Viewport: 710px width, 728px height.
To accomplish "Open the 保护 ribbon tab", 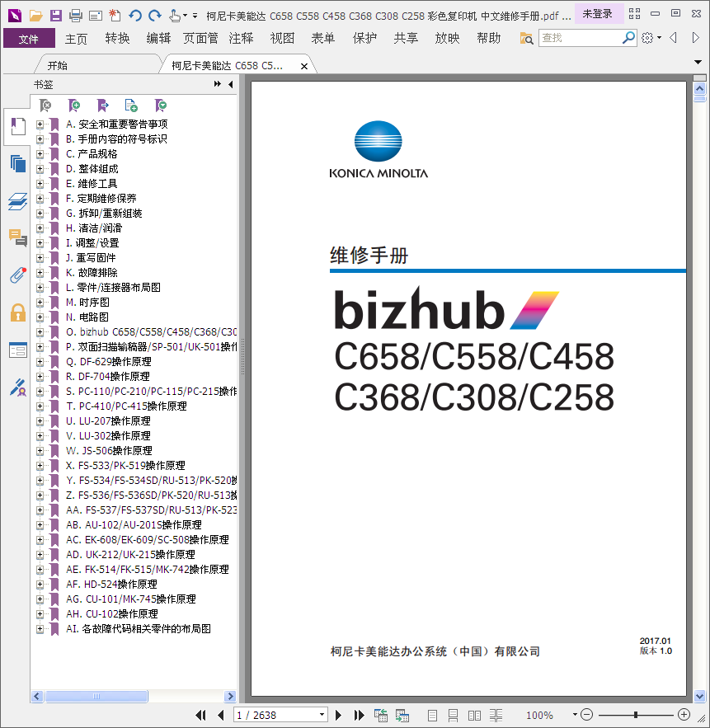I will tap(364, 39).
